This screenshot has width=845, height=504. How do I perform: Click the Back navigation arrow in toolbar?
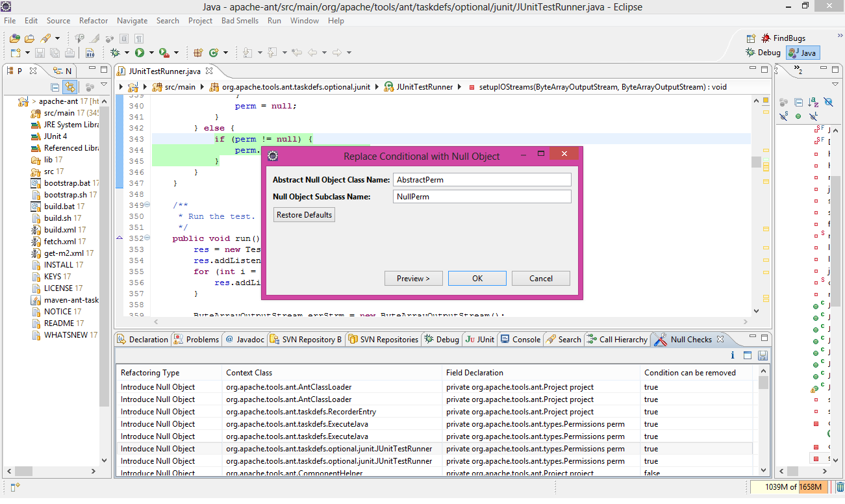312,53
